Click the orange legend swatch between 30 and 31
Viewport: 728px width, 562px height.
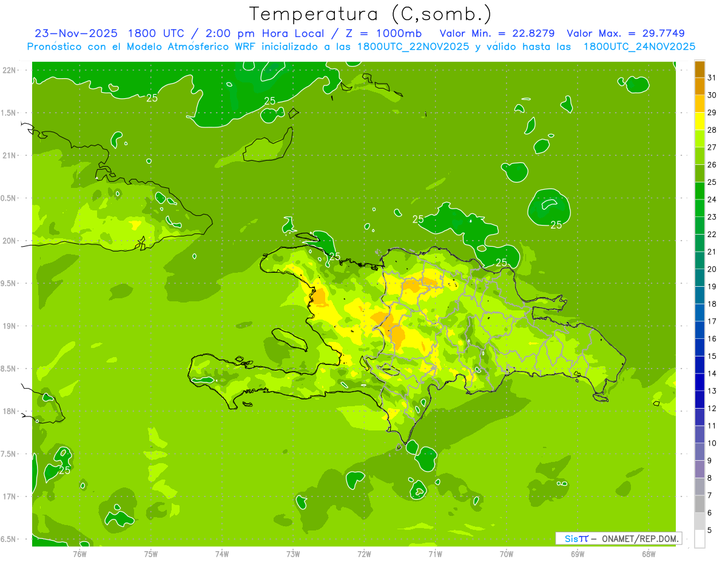(x=699, y=87)
